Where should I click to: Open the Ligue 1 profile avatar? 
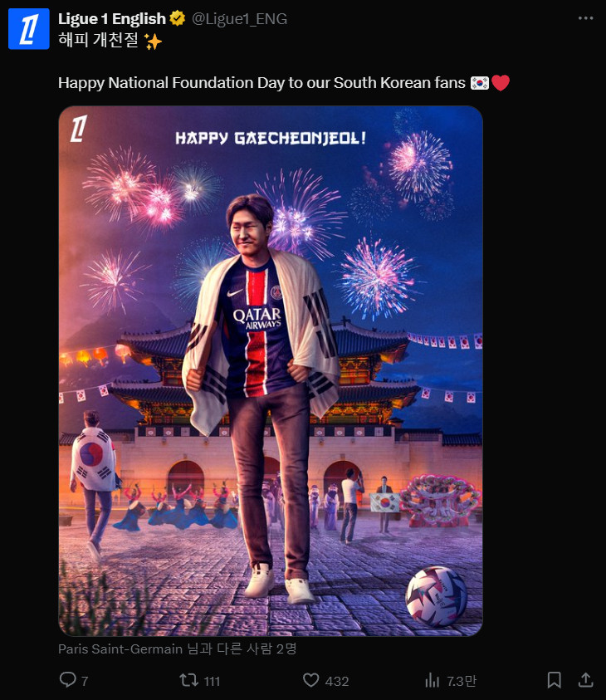pyautogui.click(x=29, y=29)
